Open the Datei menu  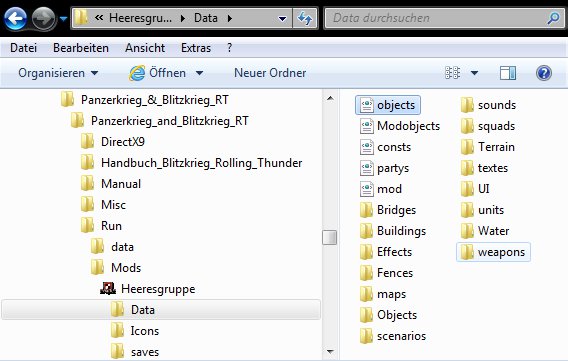click(x=24, y=48)
